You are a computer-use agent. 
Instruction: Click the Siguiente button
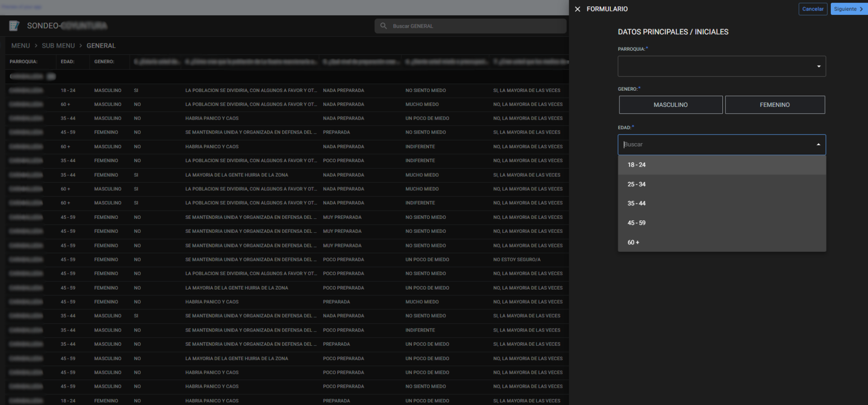(848, 9)
